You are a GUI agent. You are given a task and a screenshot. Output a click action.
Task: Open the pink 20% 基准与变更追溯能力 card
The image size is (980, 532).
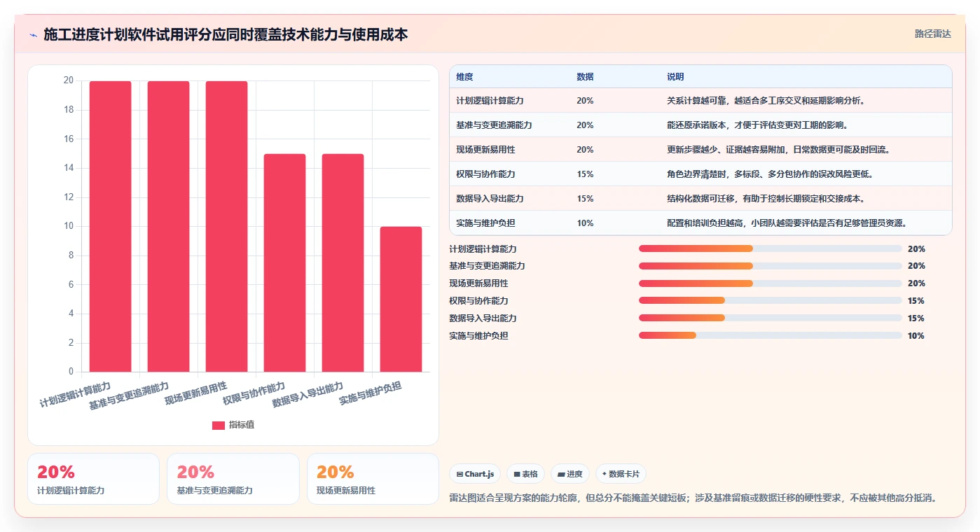(x=233, y=479)
